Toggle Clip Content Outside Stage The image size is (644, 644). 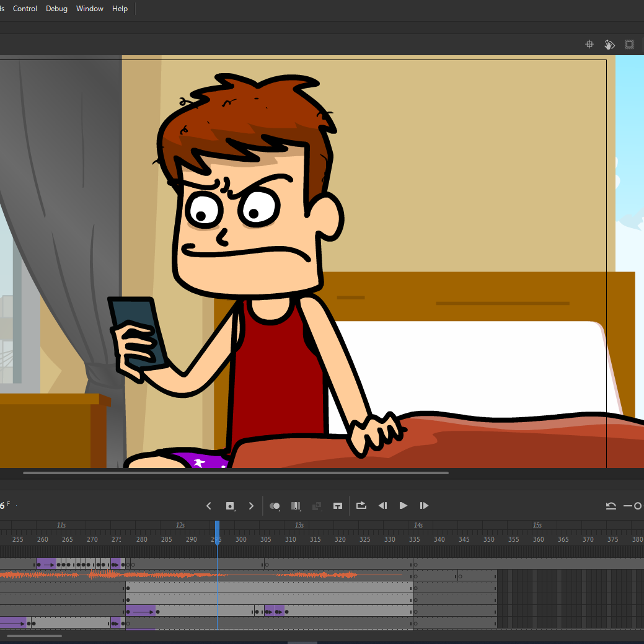coord(629,45)
